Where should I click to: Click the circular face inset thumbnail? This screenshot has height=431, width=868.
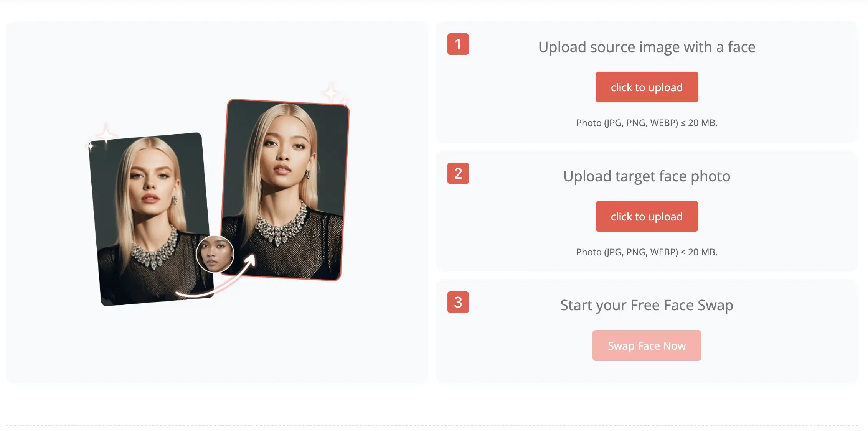tap(215, 254)
